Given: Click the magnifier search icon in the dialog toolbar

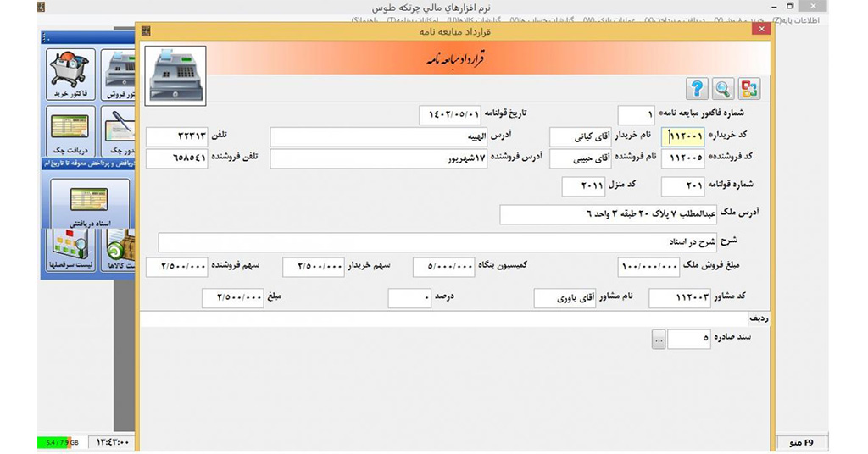Looking at the screenshot, I should click(723, 88).
